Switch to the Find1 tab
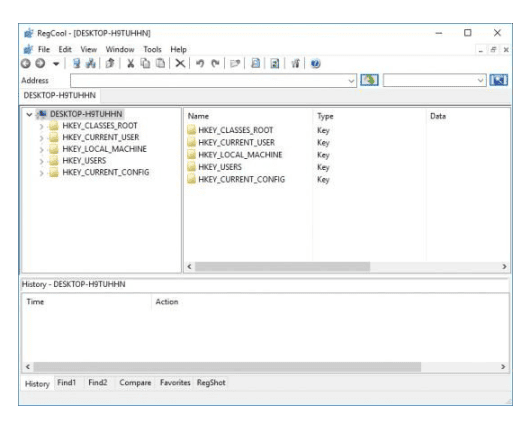Screen dimensions: 530x421 [x=67, y=383]
